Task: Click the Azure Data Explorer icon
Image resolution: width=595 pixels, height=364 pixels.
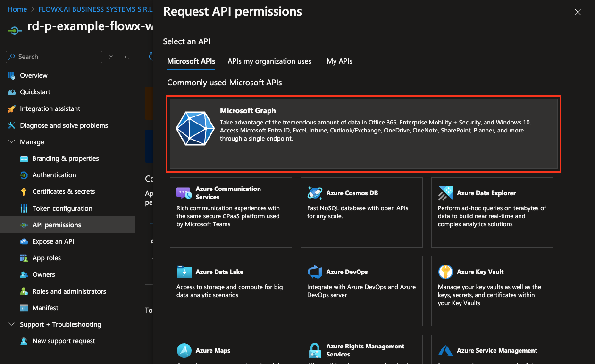Action: click(x=445, y=193)
